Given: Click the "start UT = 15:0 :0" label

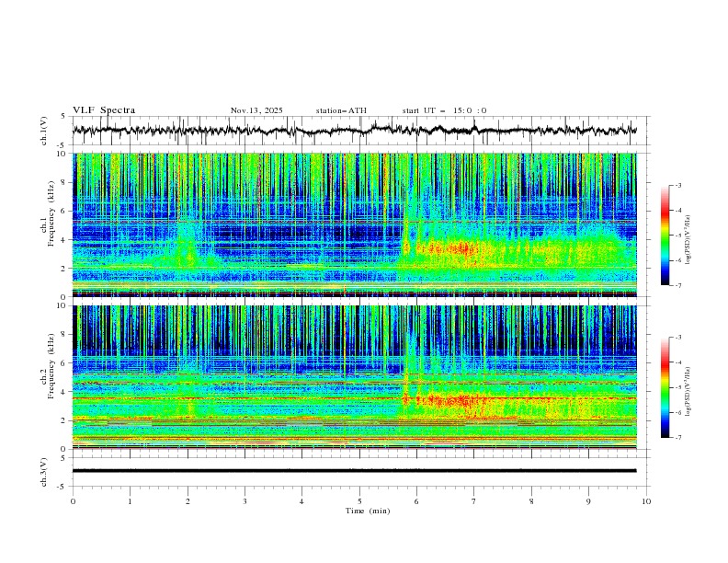Looking at the screenshot, I should [444, 110].
